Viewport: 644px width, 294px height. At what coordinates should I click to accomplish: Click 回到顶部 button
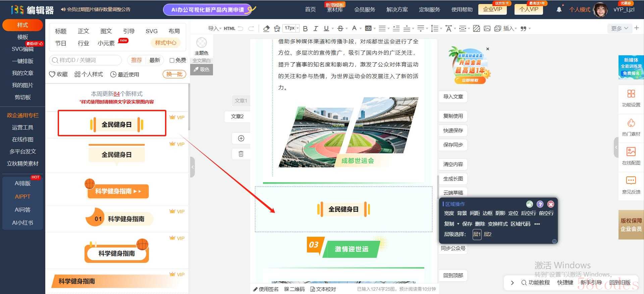(x=453, y=275)
